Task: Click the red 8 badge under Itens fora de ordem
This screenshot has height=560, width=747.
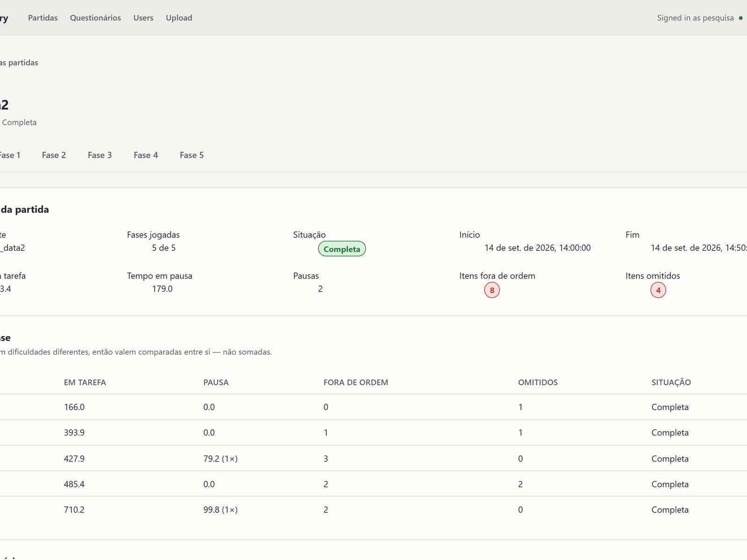Action: coord(492,290)
